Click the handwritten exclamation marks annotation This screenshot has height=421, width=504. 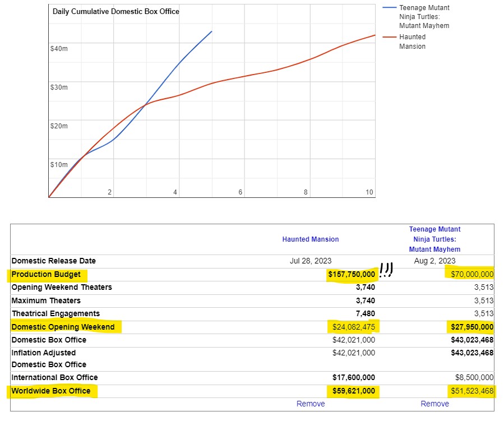(x=387, y=270)
